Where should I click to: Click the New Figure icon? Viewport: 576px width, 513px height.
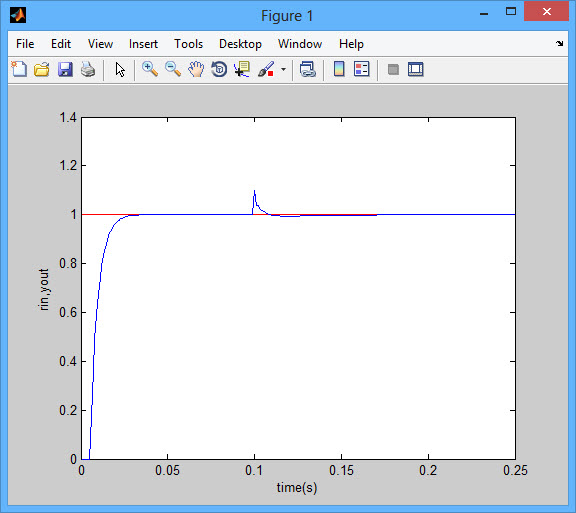point(19,69)
